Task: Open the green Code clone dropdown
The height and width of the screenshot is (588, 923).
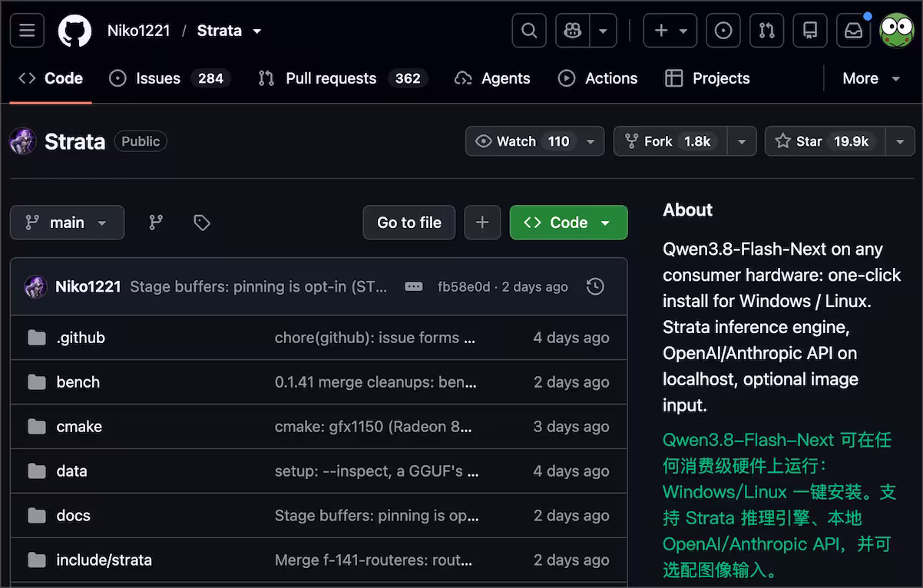Action: click(568, 223)
